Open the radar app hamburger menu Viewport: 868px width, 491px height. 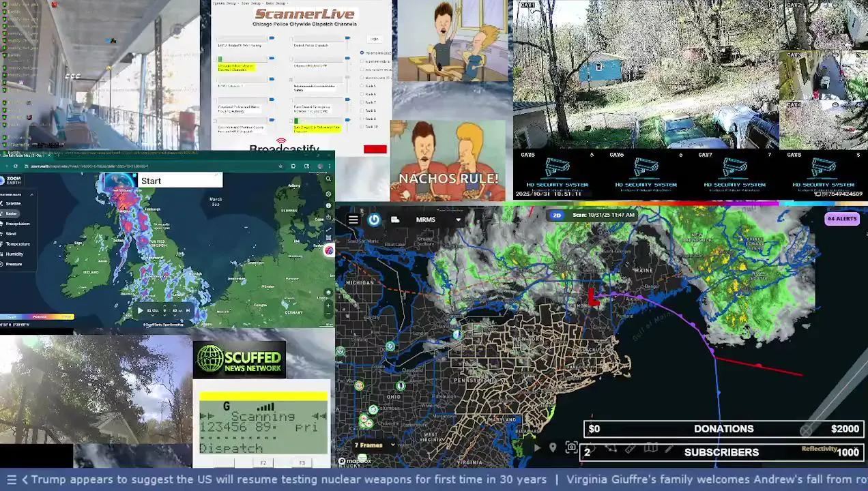353,220
